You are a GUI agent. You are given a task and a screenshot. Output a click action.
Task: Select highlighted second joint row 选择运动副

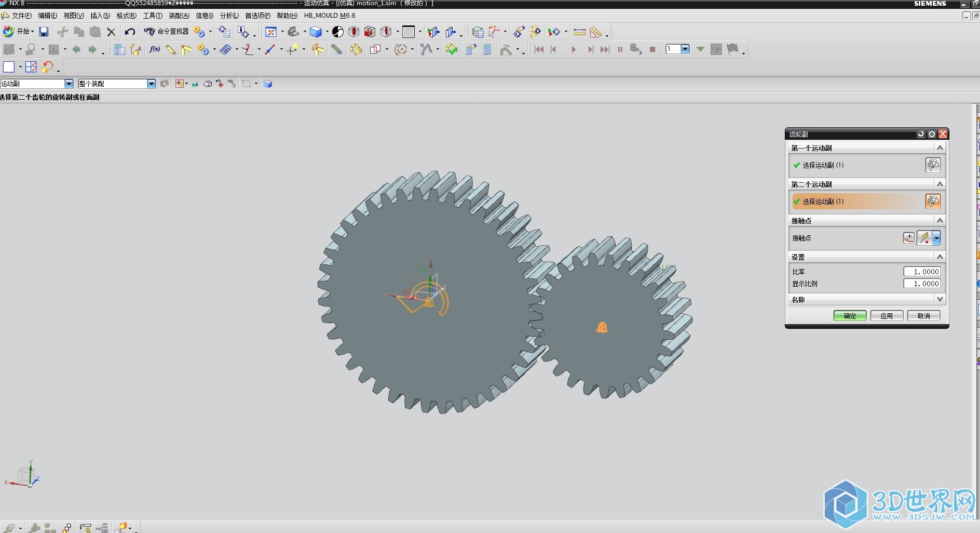866,202
